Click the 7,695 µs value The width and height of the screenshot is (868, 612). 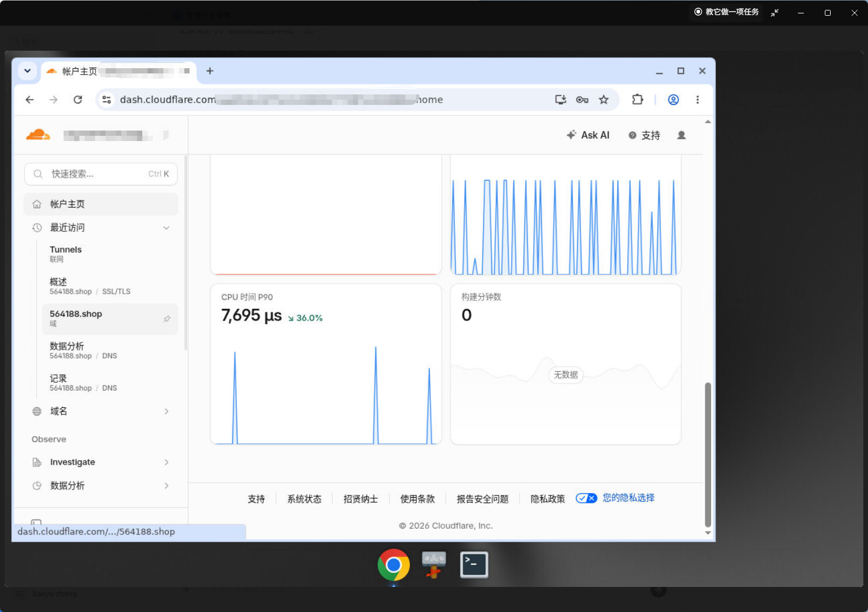point(251,315)
